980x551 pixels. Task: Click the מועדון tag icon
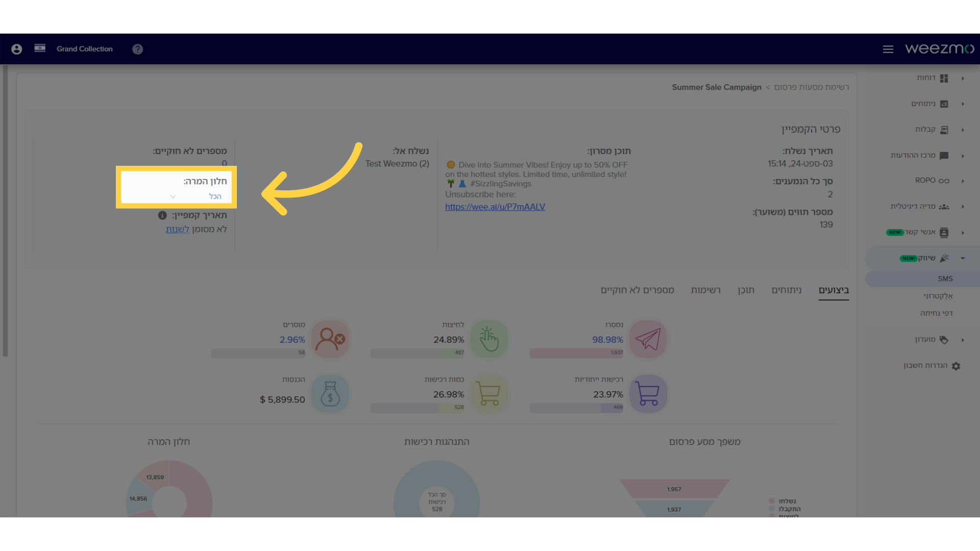coord(944,340)
